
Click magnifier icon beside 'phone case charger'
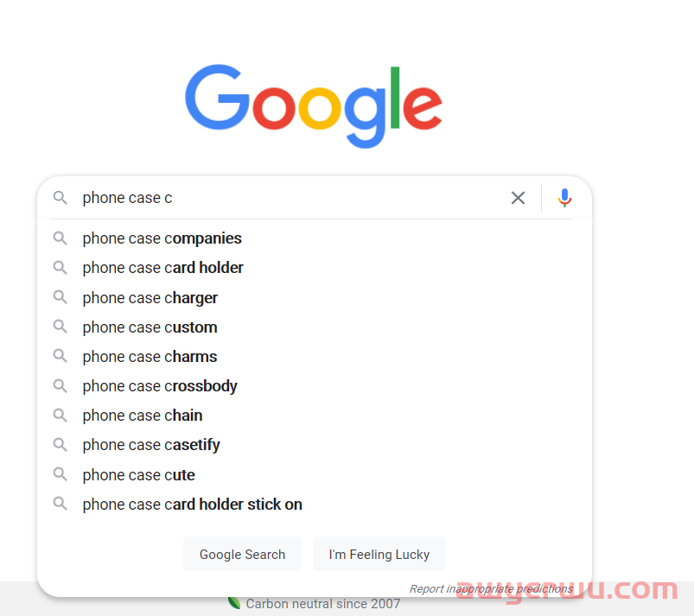[60, 297]
